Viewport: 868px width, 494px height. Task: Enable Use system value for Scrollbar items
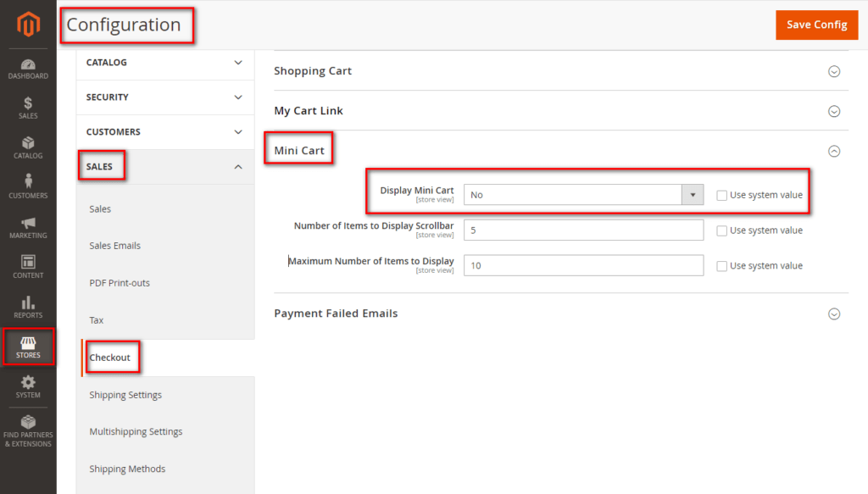coord(721,230)
